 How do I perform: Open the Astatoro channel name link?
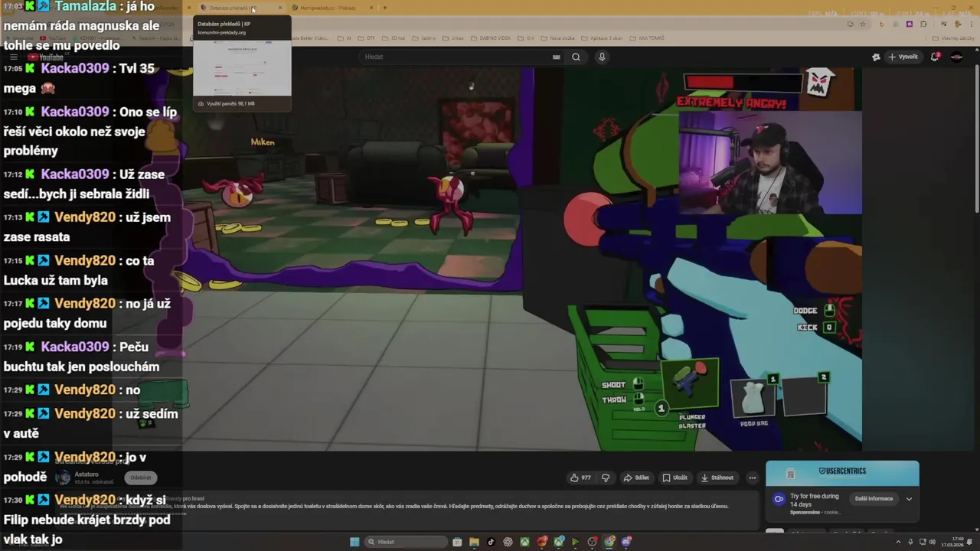87,474
